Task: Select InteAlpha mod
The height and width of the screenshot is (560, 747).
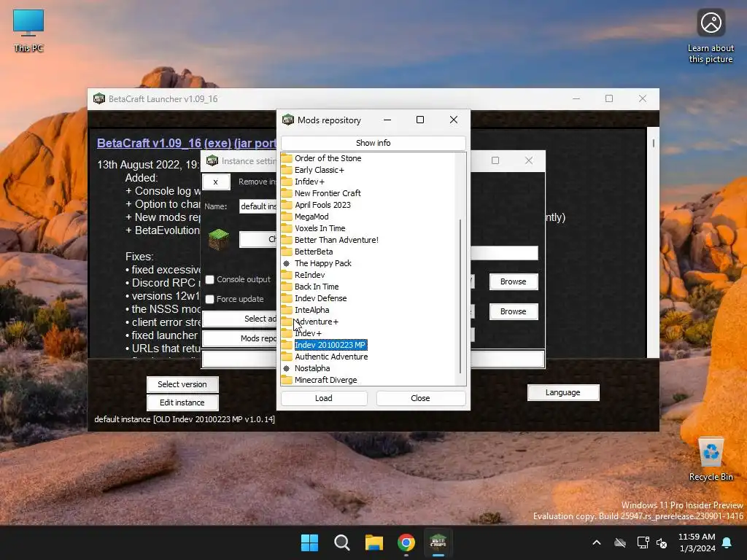Action: pos(312,310)
